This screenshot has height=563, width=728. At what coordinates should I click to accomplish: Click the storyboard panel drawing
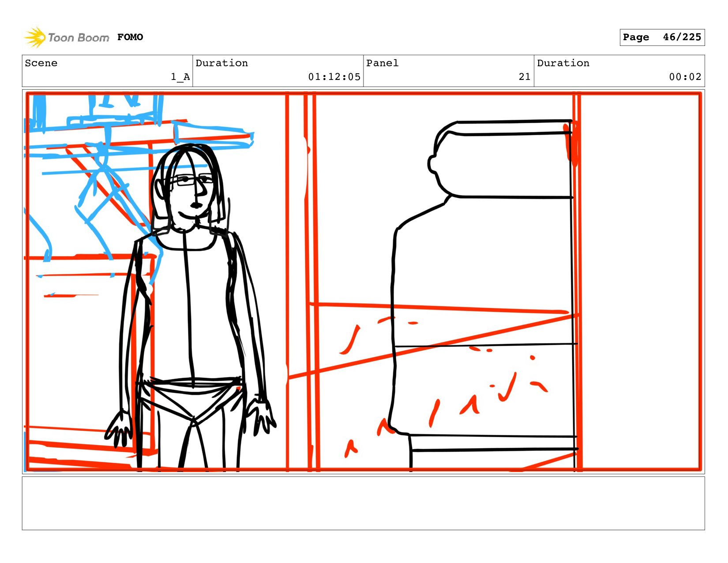click(364, 282)
